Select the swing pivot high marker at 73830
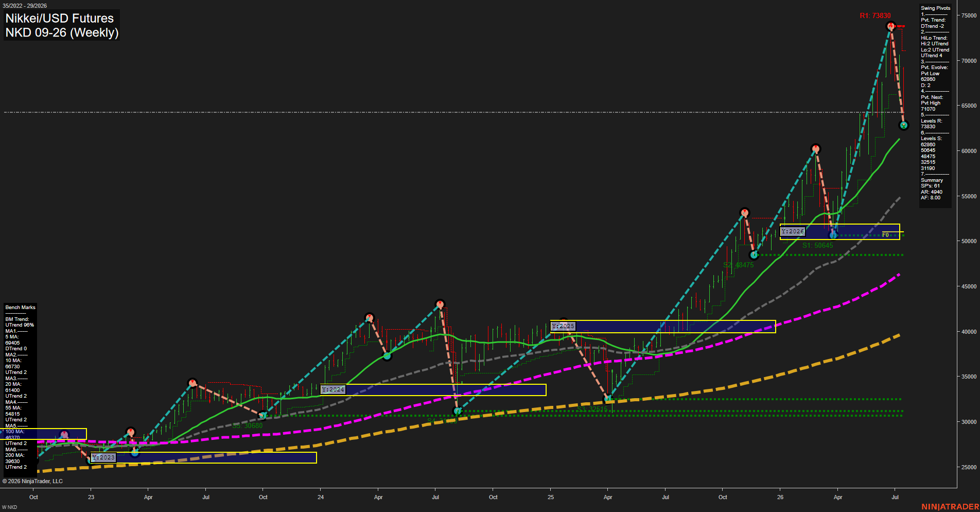The height and width of the screenshot is (512, 980). click(890, 26)
